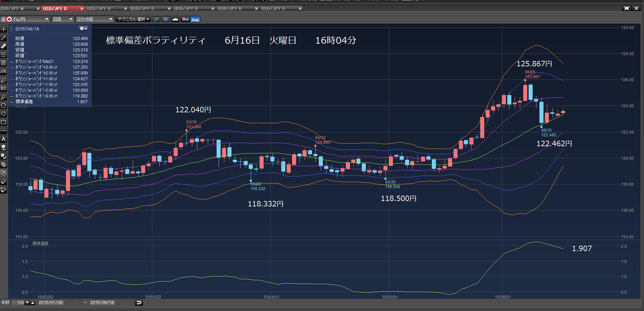This screenshot has width=644, height=311.
Task: Click the copy objects tool icon
Action: coord(3,164)
